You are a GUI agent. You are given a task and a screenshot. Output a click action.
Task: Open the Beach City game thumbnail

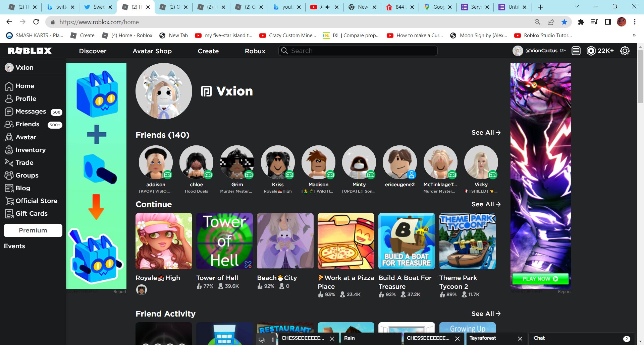coord(285,241)
